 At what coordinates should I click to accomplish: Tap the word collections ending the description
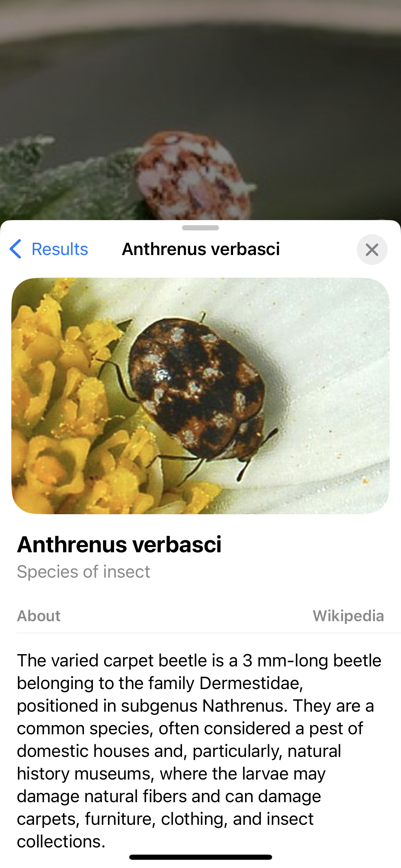(x=61, y=841)
